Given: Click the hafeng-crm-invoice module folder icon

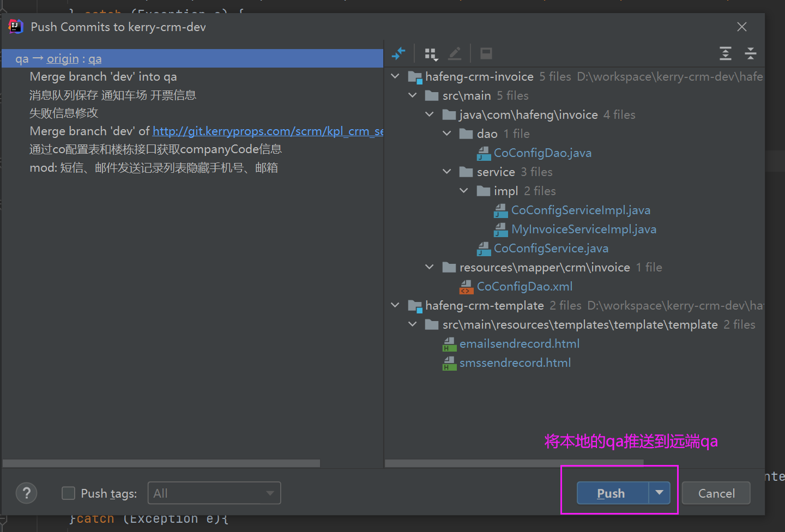Looking at the screenshot, I should click(415, 77).
